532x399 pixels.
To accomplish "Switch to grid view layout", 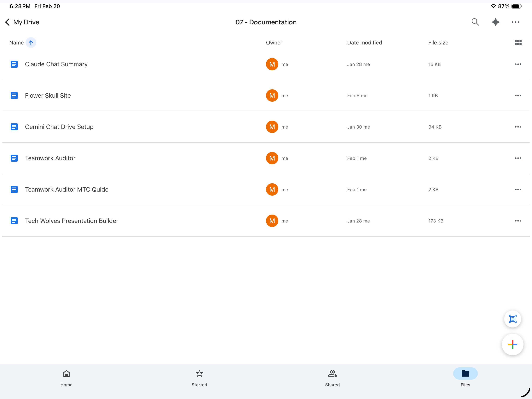I will pos(518,43).
